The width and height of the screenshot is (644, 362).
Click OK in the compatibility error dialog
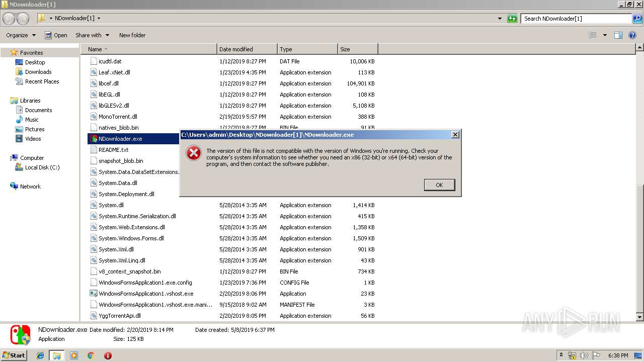point(439,185)
